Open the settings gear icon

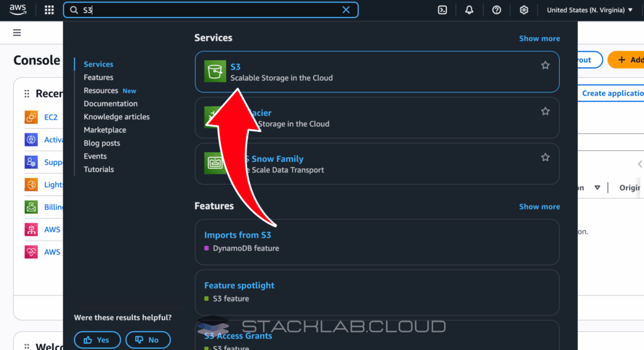coord(524,10)
